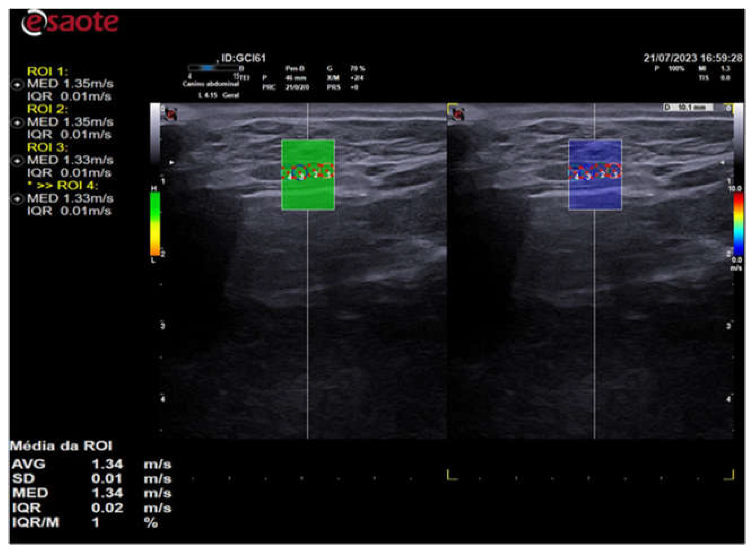Select the ROI 1 label

pyautogui.click(x=47, y=71)
